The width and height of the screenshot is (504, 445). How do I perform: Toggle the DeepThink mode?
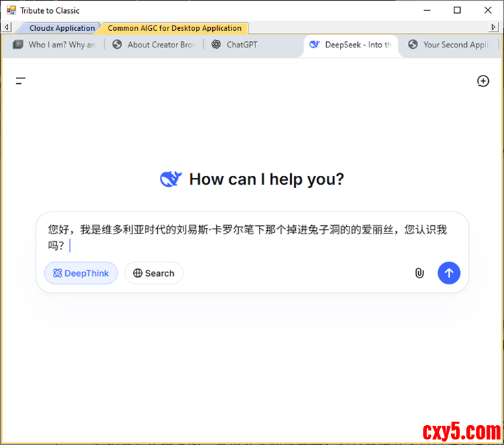coord(81,273)
